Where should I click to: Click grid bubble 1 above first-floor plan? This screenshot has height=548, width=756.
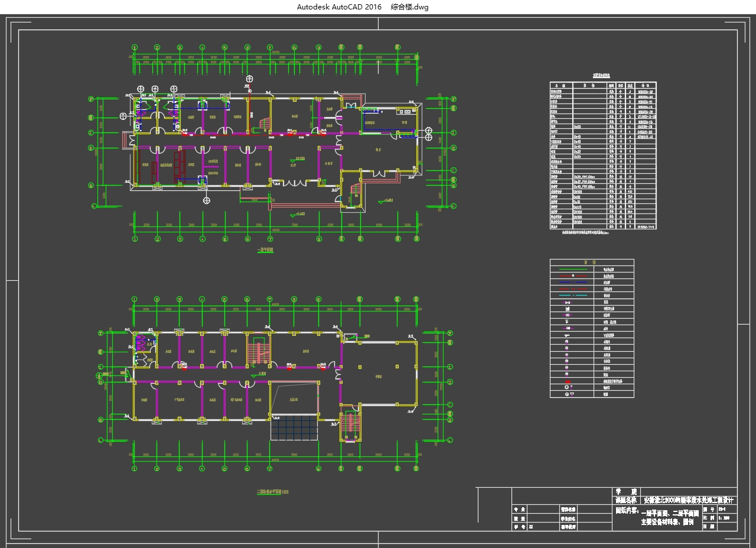135,48
